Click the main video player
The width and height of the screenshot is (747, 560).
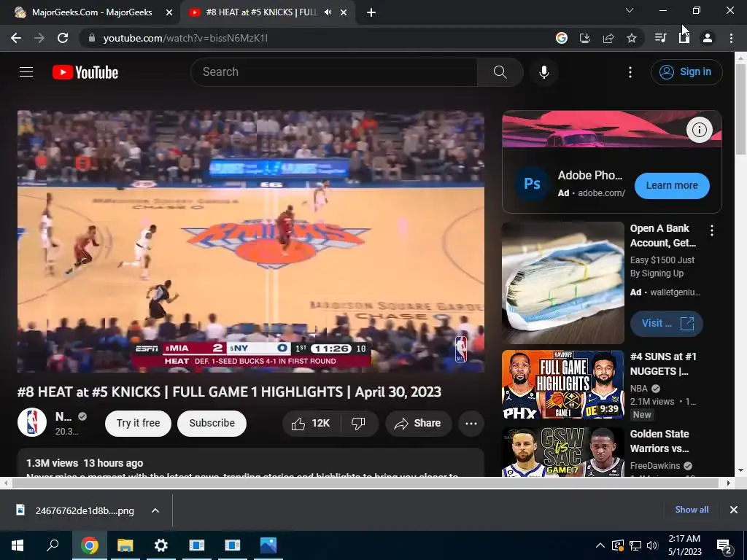tap(251, 241)
